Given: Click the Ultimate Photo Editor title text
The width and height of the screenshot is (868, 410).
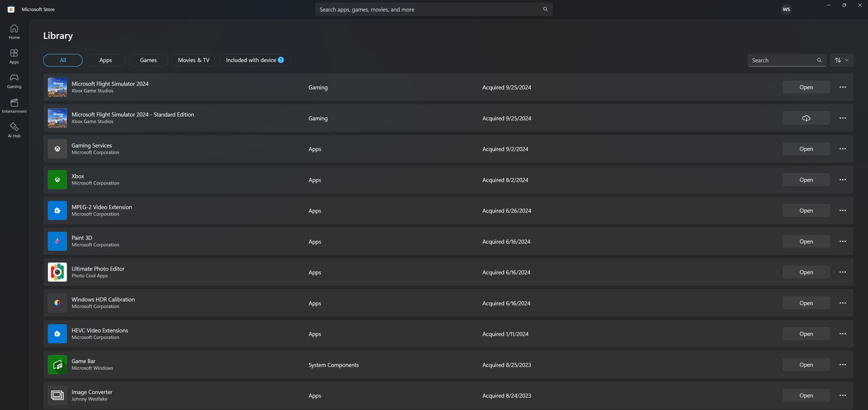Looking at the screenshot, I should [x=98, y=269].
